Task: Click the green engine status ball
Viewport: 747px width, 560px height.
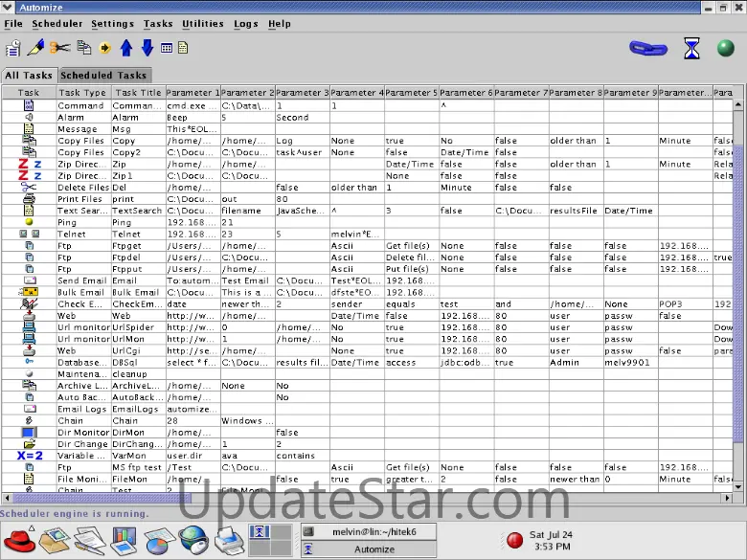Action: 726,48
